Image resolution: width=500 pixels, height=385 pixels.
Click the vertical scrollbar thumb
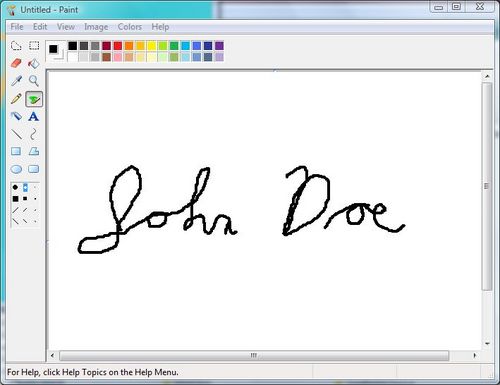(487, 186)
